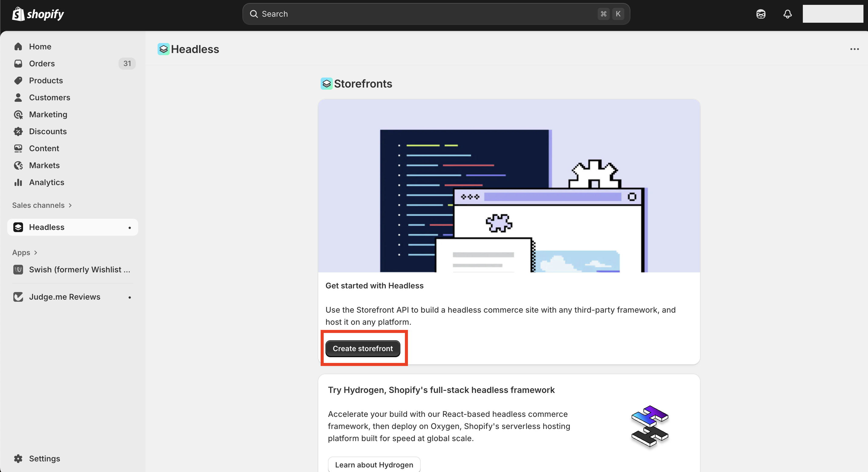Viewport: 868px width, 472px height.
Task: Click Learn about Hydrogen button
Action: 374,465
